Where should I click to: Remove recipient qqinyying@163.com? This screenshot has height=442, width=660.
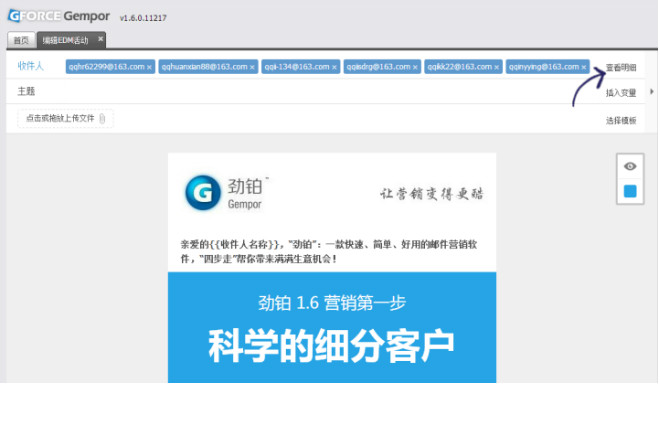click(x=584, y=67)
